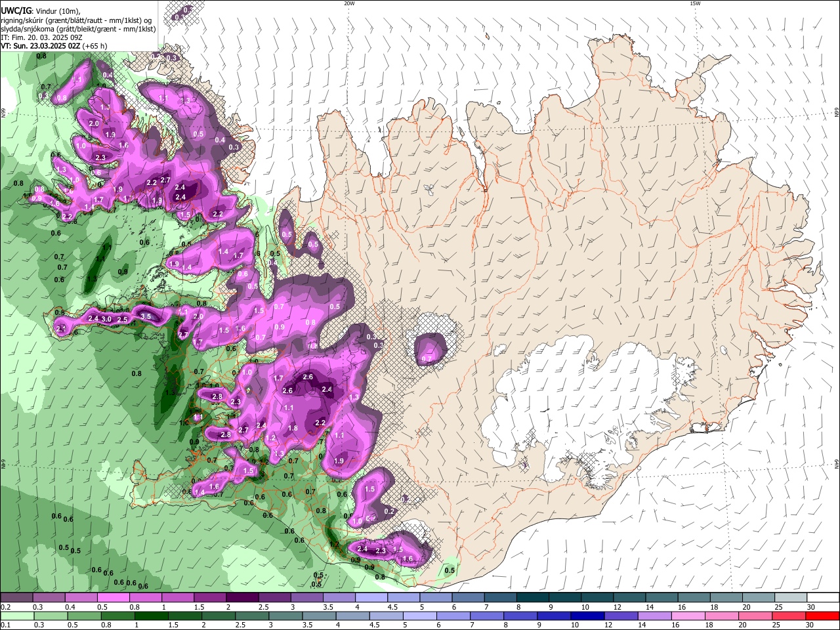Click the '0.8' label in lower legend row
The width and height of the screenshot is (840, 630).
[106, 625]
